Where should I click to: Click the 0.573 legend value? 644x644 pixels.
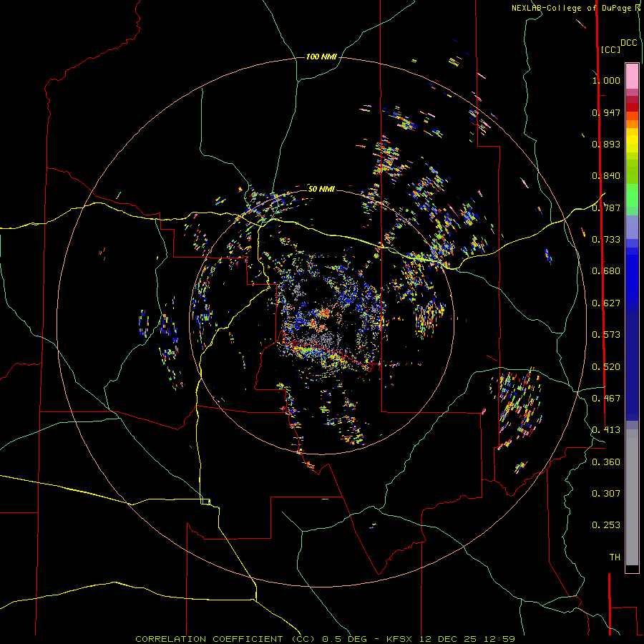[x=606, y=335]
